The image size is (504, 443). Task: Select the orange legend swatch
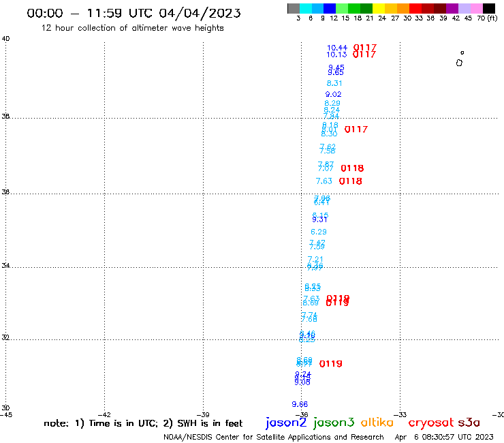tap(403, 8)
